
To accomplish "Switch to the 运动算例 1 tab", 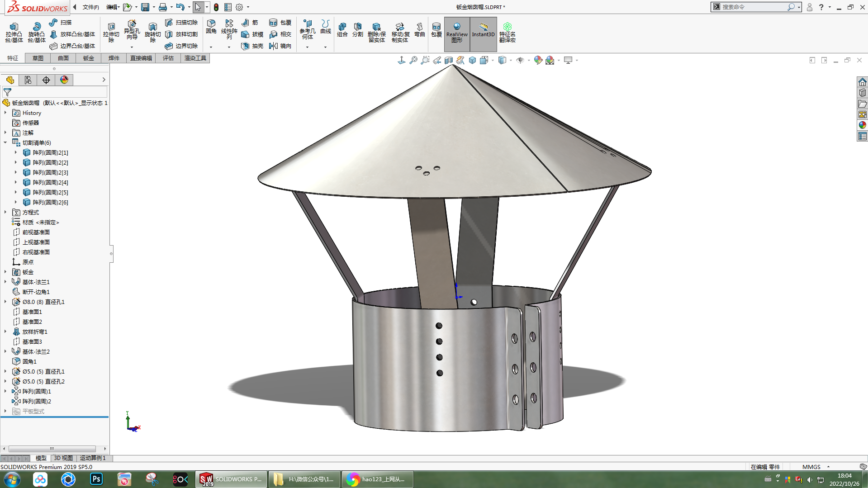I will [x=93, y=458].
